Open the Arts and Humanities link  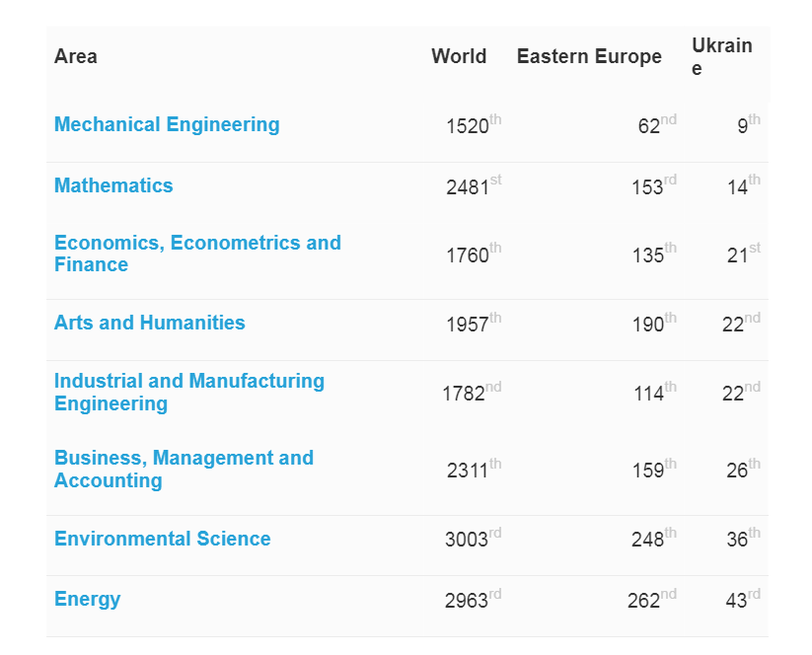click(150, 324)
